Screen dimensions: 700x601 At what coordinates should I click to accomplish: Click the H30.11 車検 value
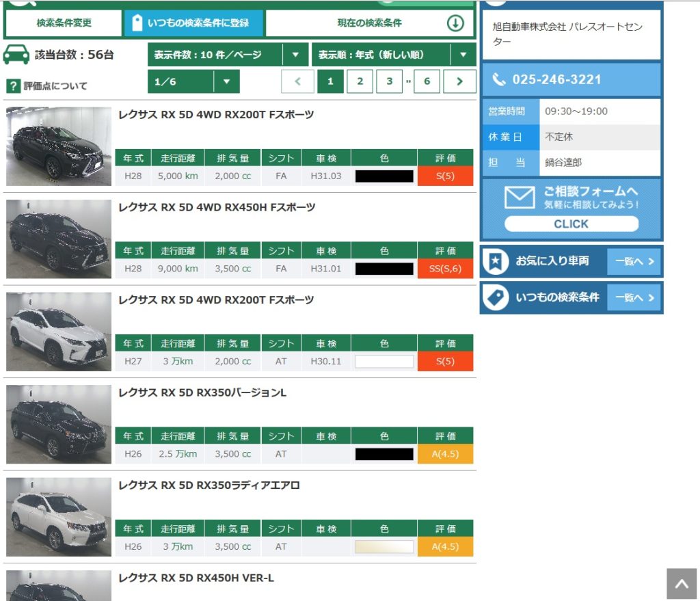326,361
